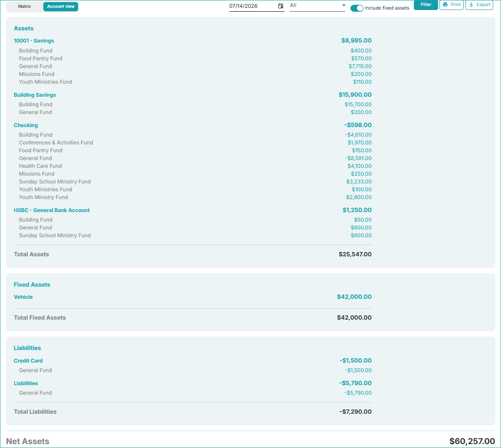501x448 pixels.
Task: Click the -$4,610.00 Building Fund amount
Action: click(358, 135)
